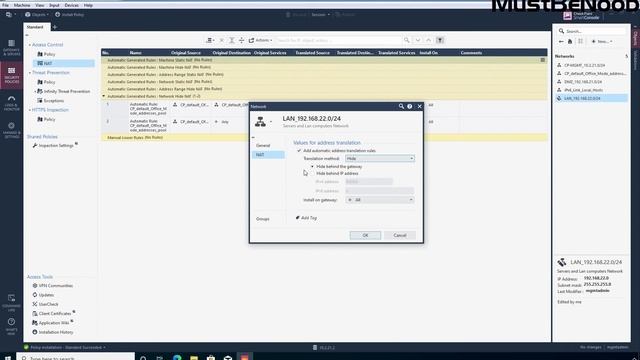Open the Devices menu

[x=71, y=5]
